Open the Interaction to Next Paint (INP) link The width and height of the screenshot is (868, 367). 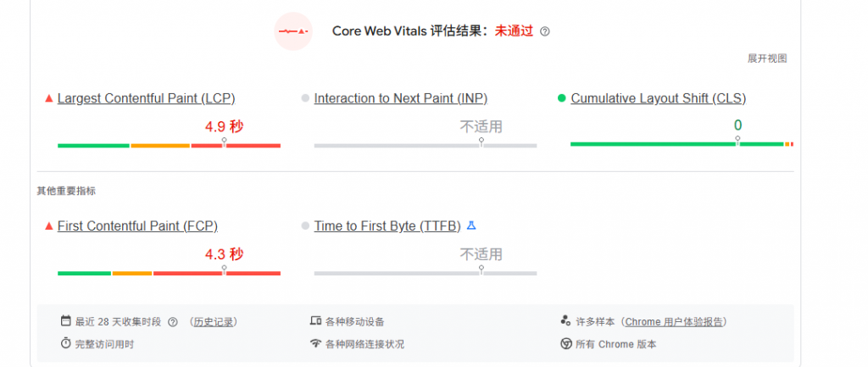pyautogui.click(x=400, y=98)
